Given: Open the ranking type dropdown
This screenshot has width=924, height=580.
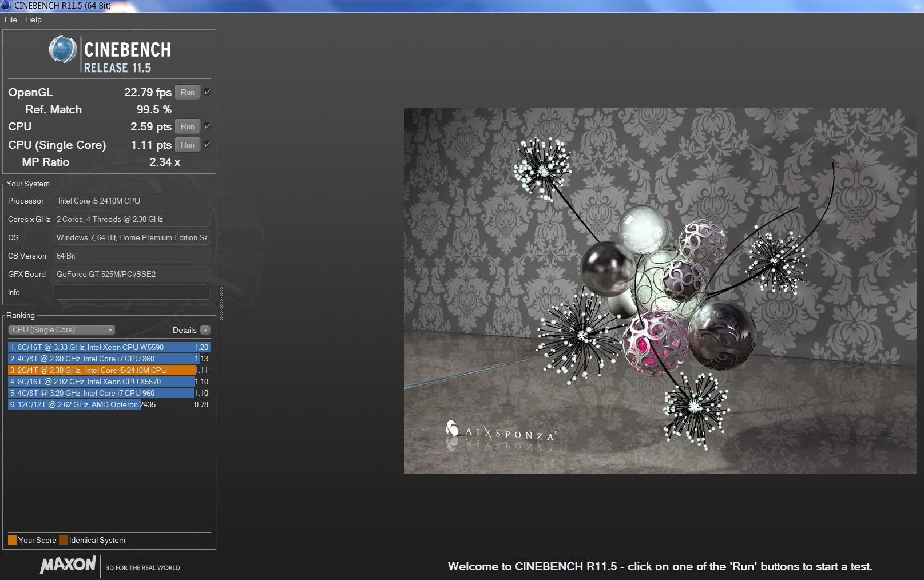Looking at the screenshot, I should coord(62,330).
